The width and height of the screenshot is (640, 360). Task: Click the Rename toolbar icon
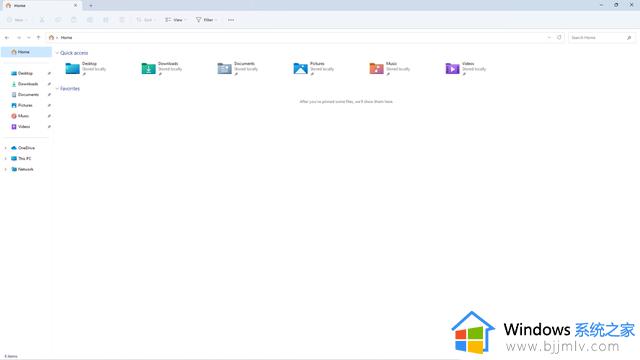click(x=89, y=20)
